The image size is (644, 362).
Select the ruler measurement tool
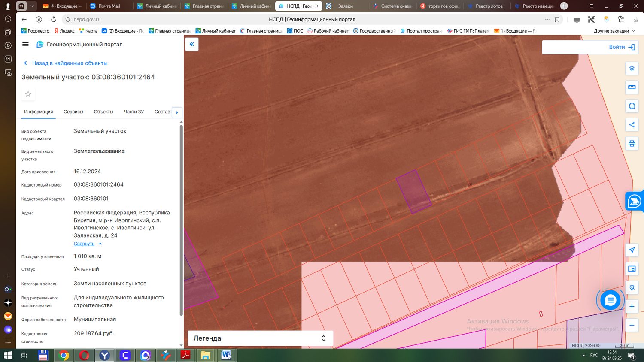[x=632, y=87]
